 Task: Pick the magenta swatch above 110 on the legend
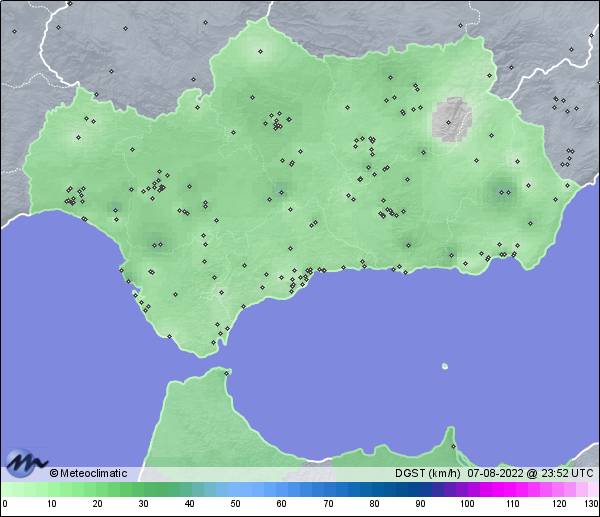(x=511, y=489)
